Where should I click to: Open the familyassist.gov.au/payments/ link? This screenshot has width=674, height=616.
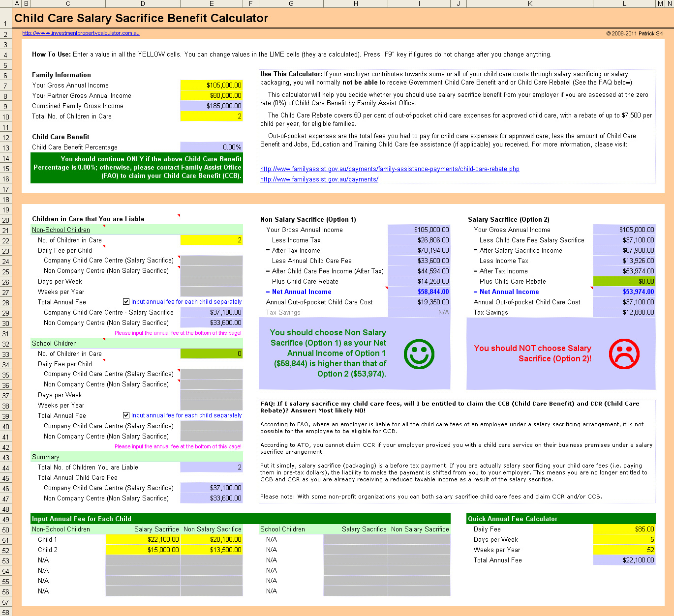tap(319, 179)
